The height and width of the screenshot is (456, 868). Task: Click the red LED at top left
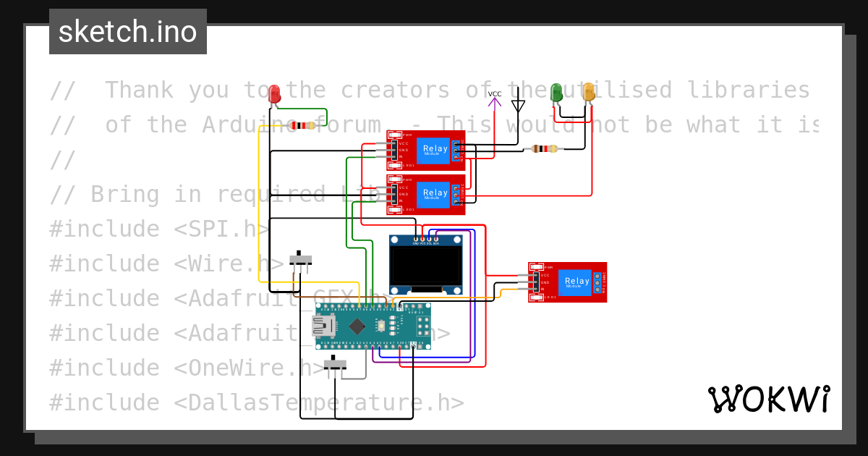[274, 95]
